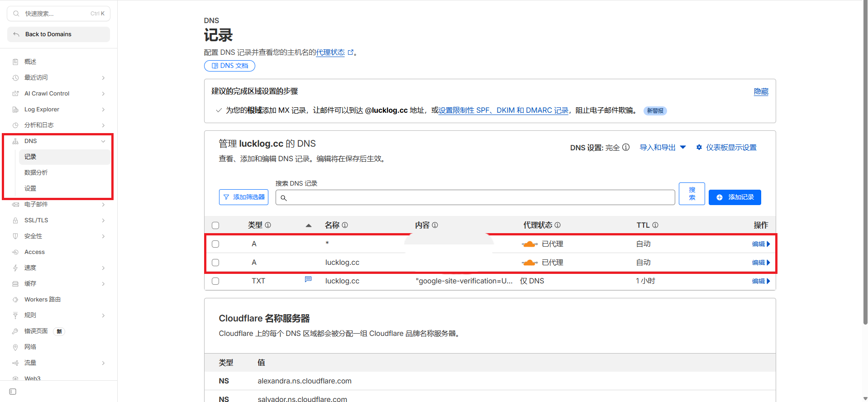Click the info icon beside DNS 设置: 完全

click(626, 147)
